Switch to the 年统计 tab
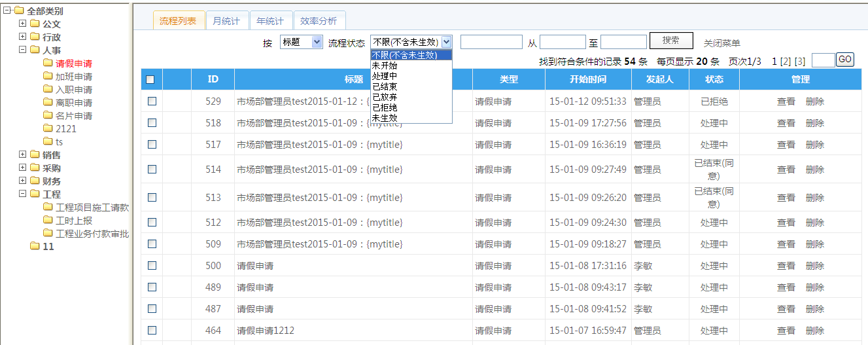The image size is (868, 345). (270, 21)
